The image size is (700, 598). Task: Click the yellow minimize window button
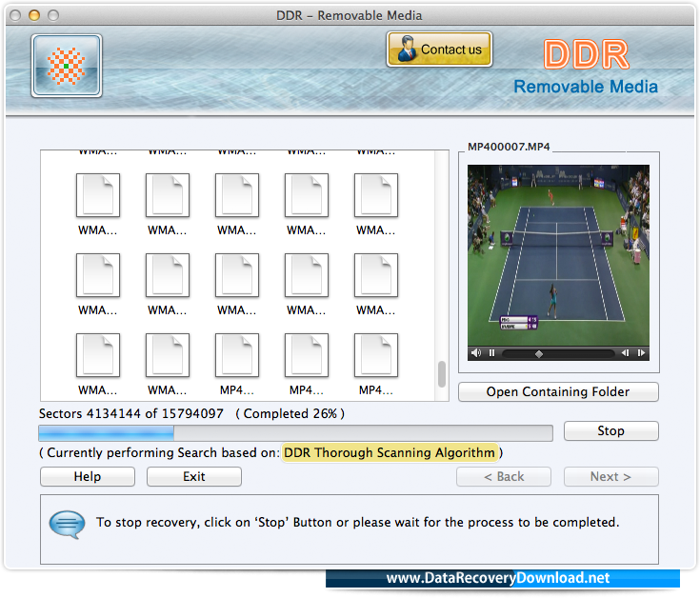(34, 15)
